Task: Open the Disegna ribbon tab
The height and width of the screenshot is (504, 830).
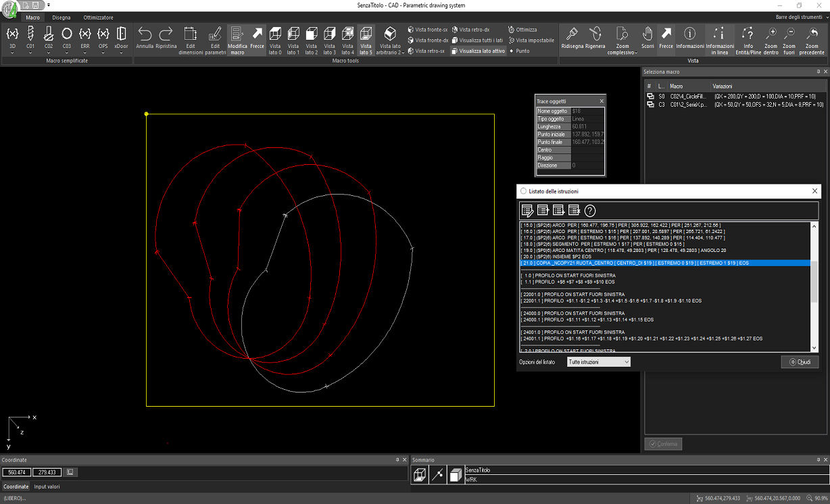Action: [62, 18]
